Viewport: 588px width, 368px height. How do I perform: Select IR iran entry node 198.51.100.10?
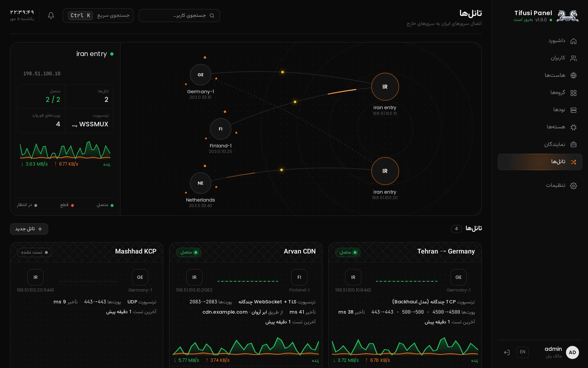[385, 87]
